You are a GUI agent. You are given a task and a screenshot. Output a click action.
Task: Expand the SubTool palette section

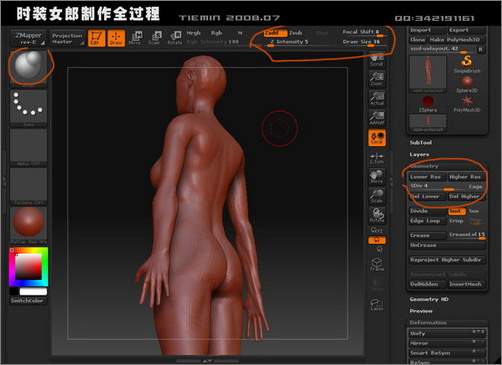pos(421,143)
